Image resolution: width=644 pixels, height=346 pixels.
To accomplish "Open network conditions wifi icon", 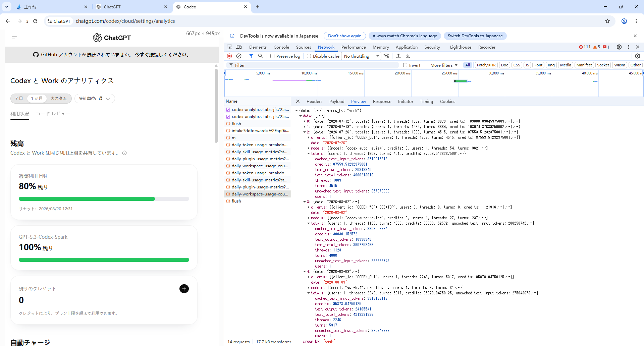I will 387,56.
